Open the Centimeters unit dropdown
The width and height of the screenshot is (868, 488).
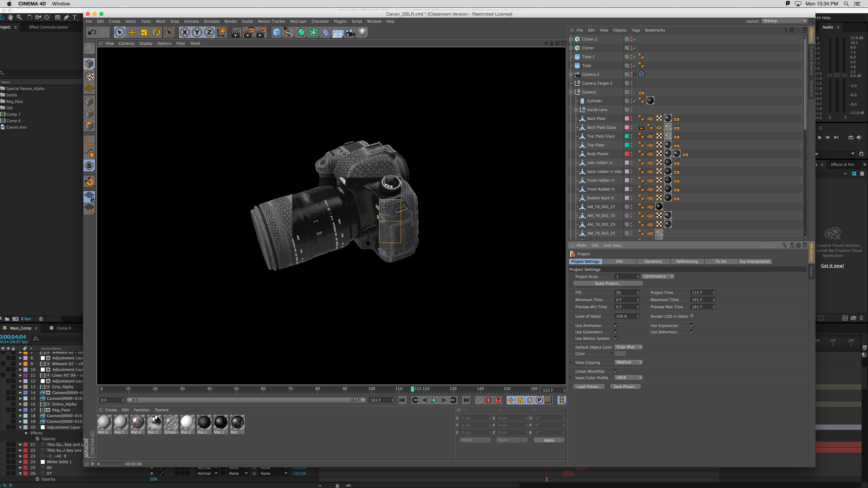click(x=658, y=276)
